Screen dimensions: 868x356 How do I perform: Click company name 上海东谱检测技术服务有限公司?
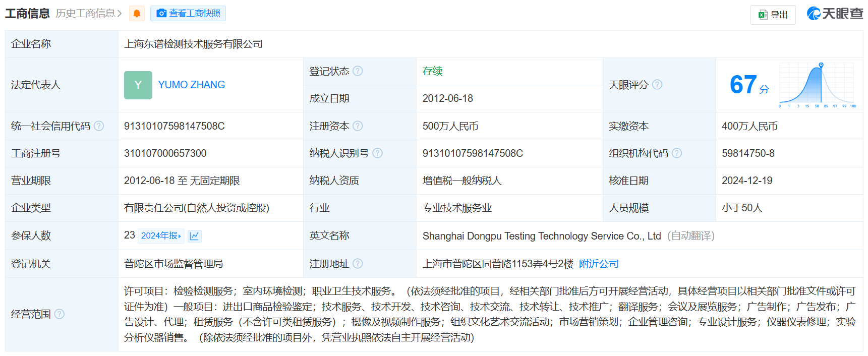pyautogui.click(x=194, y=44)
